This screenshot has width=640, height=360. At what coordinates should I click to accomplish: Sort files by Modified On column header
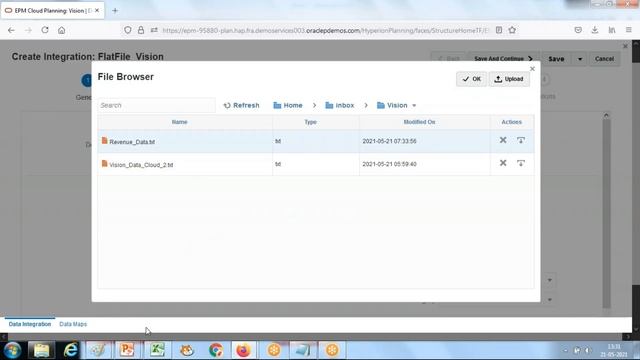(x=419, y=122)
